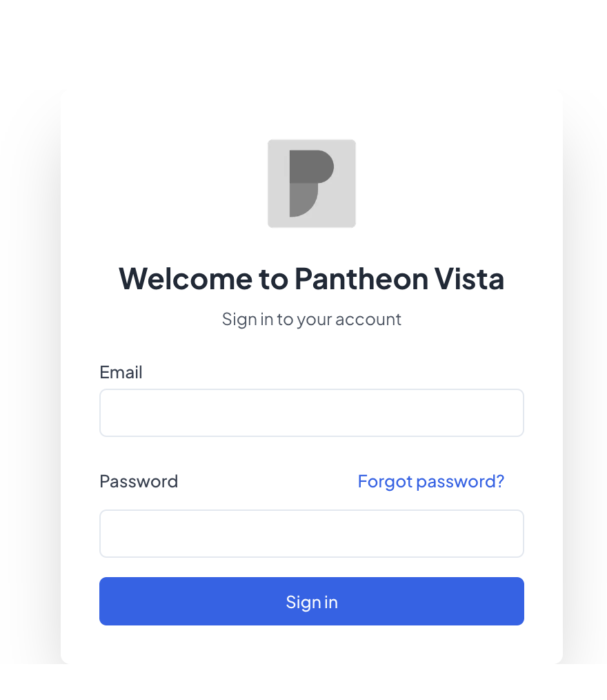Click the Welcome to Pantheon Vista heading
This screenshot has height=700, width=607.
(311, 279)
